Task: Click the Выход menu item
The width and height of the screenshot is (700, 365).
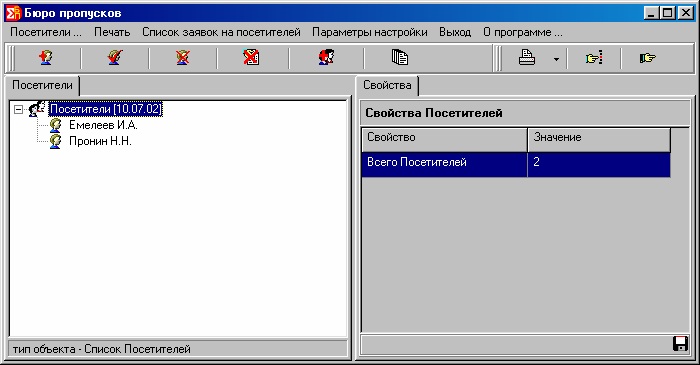Action: [x=455, y=32]
